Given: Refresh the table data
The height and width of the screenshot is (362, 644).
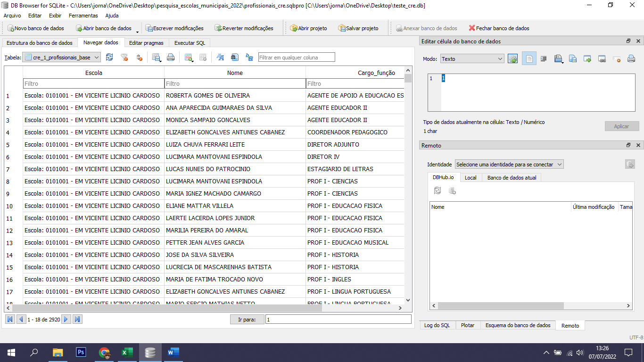Looking at the screenshot, I should click(109, 57).
